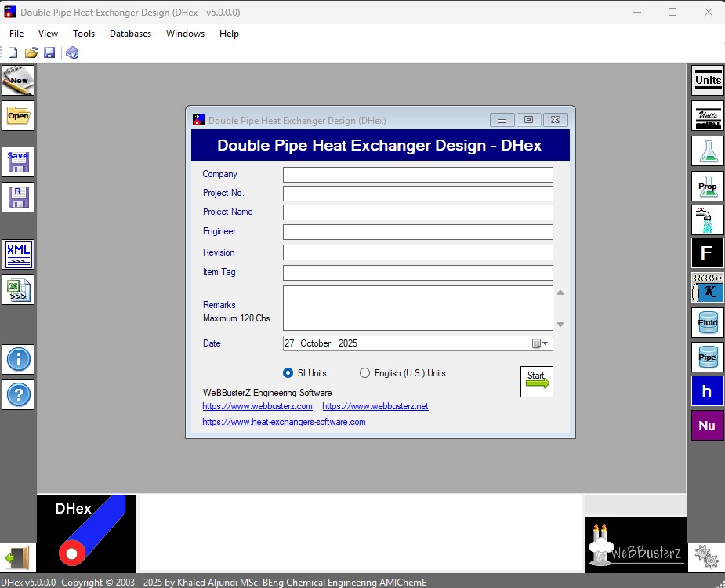The image size is (725, 588).
Task: Select the SI Units radio button
Action: click(x=288, y=373)
